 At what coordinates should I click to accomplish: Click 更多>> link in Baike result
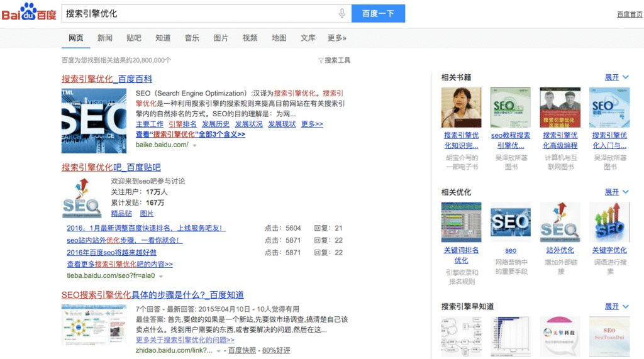coord(312,124)
